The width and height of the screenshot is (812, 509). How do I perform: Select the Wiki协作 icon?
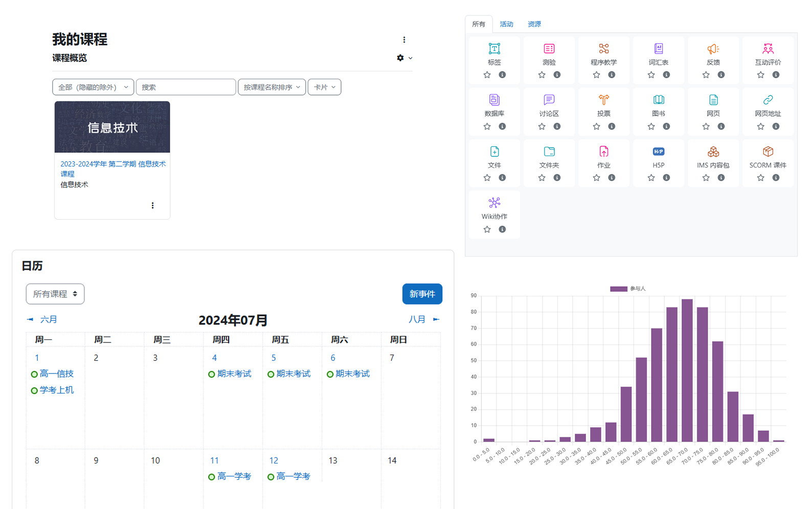click(x=494, y=203)
